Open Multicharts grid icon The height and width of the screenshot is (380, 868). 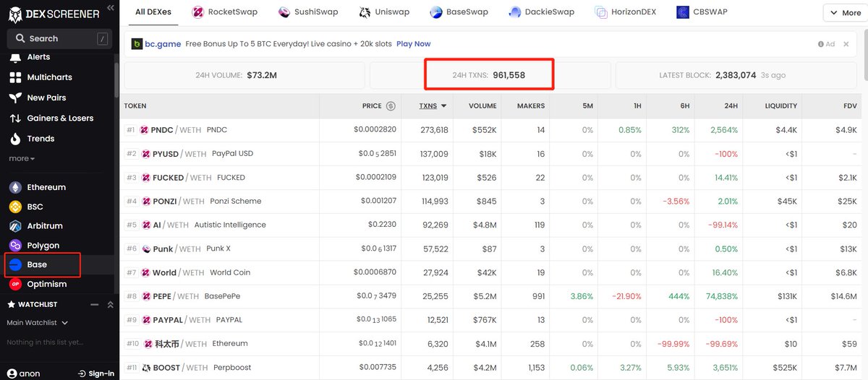point(15,77)
